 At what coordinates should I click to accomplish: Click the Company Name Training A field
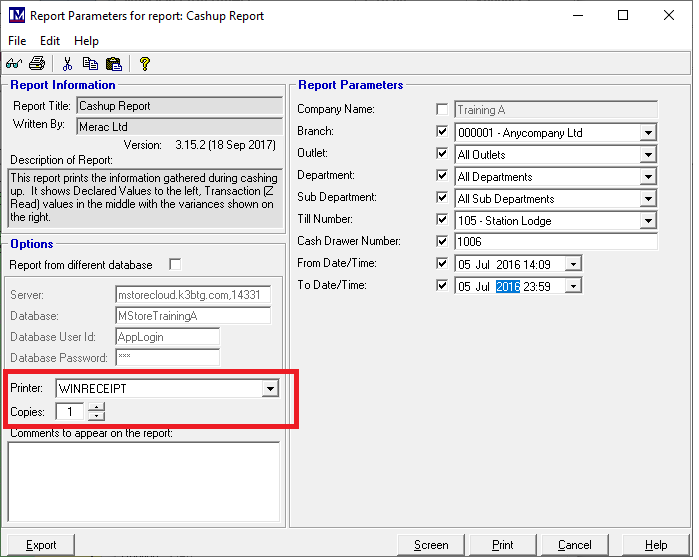[x=555, y=110]
